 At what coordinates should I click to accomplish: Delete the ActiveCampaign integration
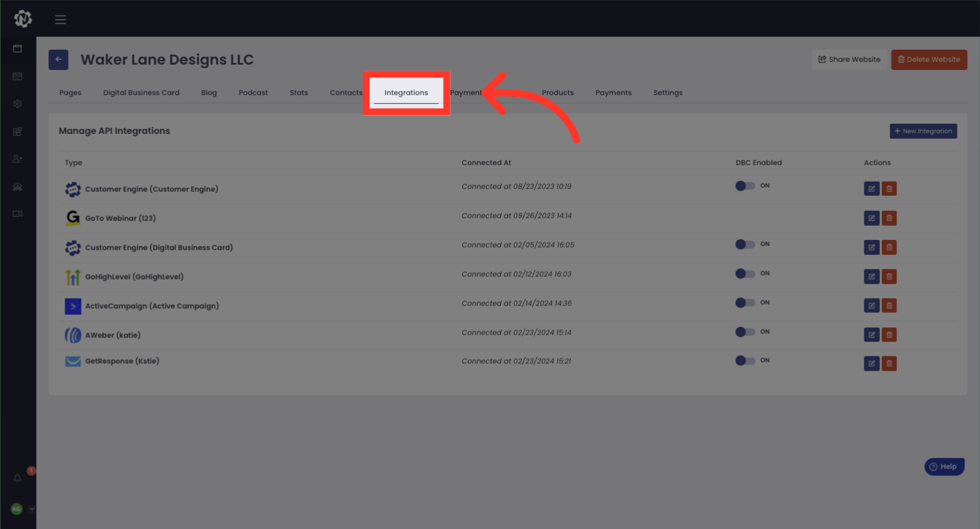click(889, 306)
